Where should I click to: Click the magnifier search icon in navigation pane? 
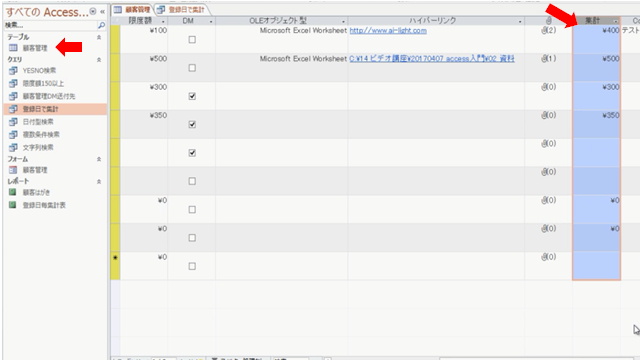point(101,26)
